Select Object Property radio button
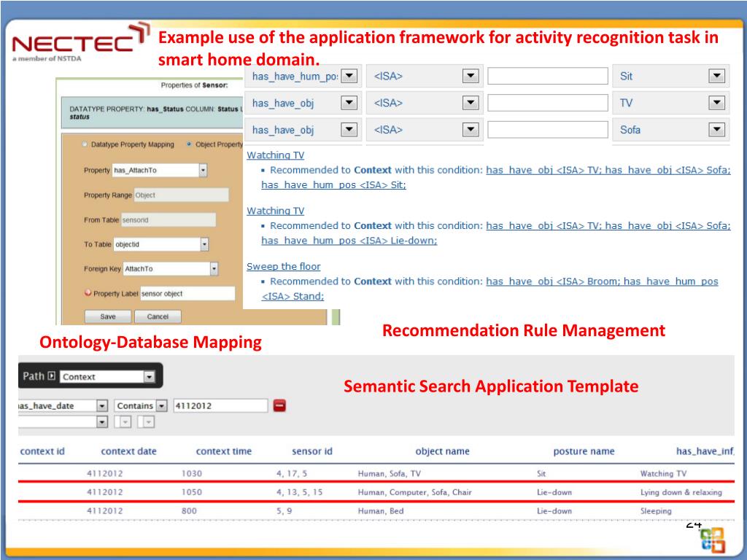The height and width of the screenshot is (560, 747). coord(189,144)
